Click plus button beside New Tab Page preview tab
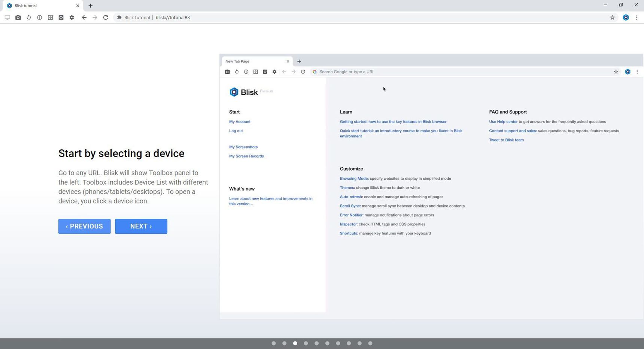 299,61
